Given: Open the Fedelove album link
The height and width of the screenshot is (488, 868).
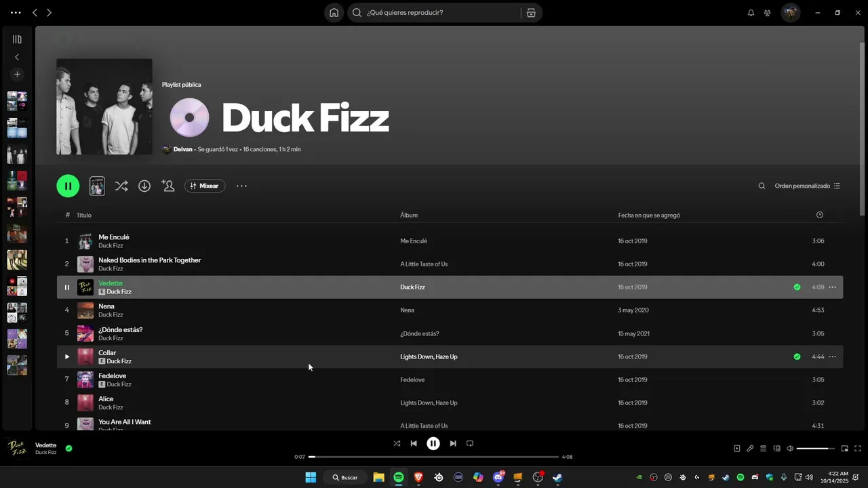Looking at the screenshot, I should click(412, 380).
